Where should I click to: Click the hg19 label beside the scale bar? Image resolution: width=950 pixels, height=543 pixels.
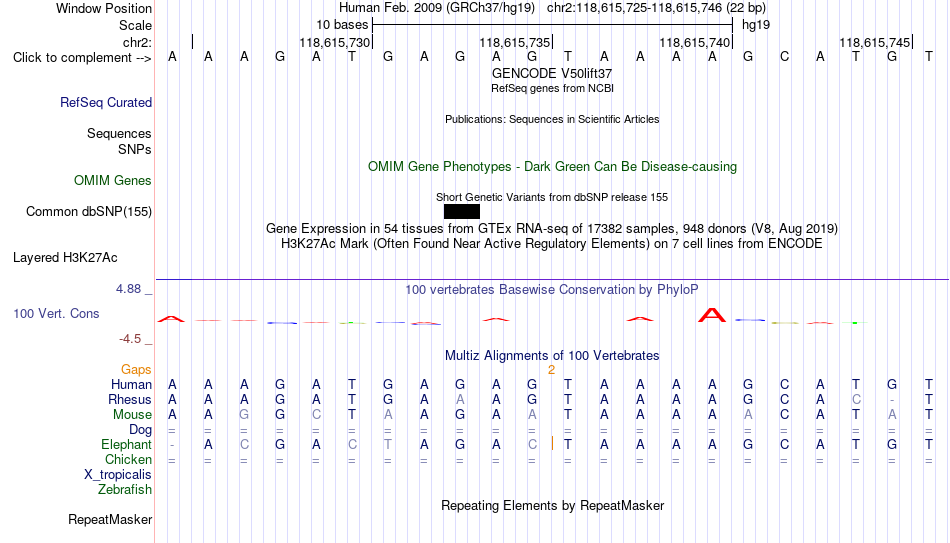pyautogui.click(x=756, y=25)
